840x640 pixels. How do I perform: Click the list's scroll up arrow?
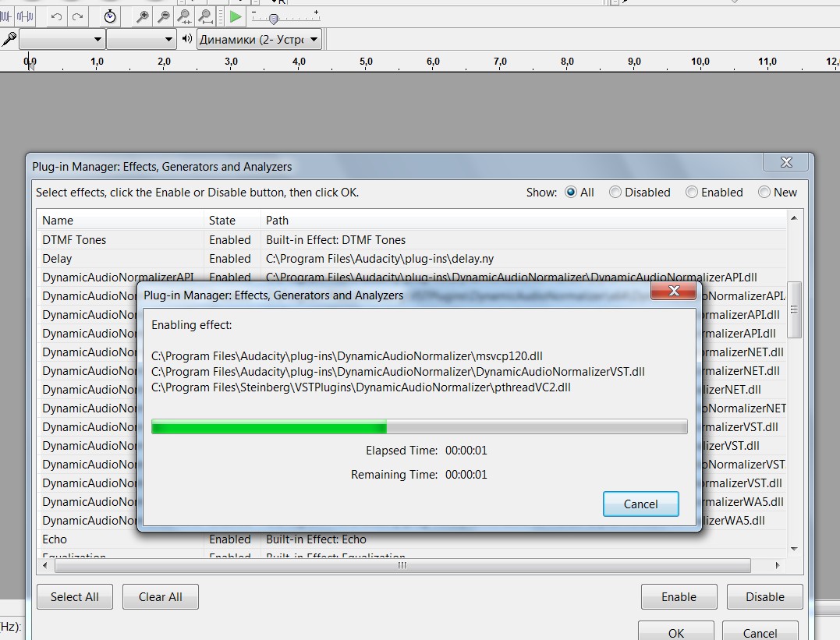click(794, 218)
